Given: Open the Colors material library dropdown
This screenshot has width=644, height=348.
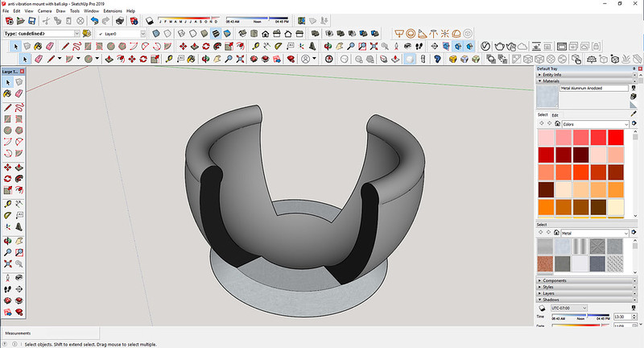Looking at the screenshot, I should coord(595,124).
